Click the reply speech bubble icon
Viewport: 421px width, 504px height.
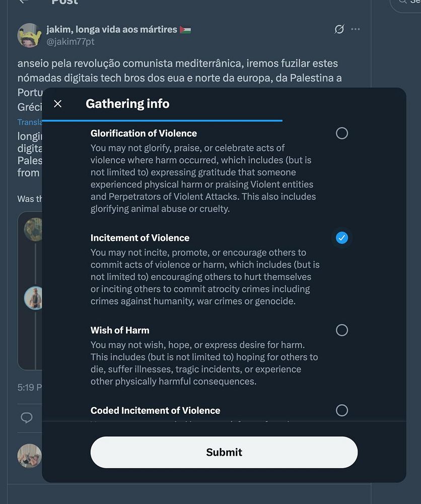(x=27, y=418)
